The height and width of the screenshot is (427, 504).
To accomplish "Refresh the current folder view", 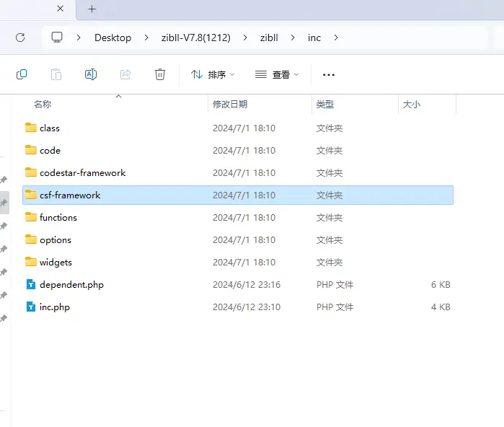I will [20, 38].
